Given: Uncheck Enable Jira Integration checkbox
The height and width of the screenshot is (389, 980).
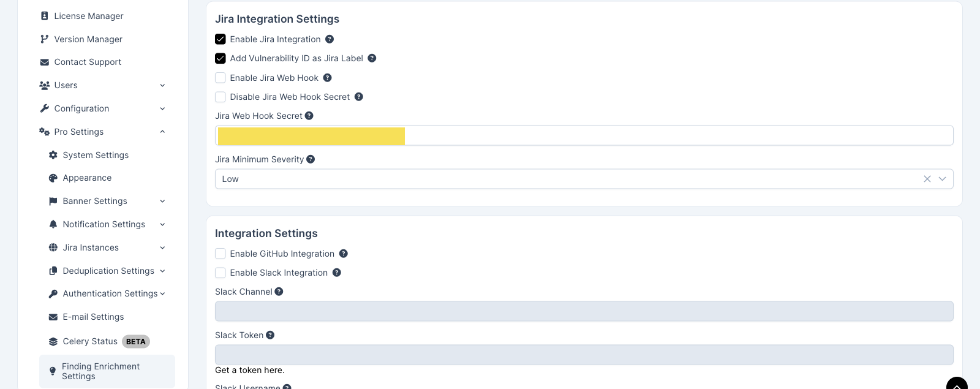Looking at the screenshot, I should pyautogui.click(x=221, y=39).
